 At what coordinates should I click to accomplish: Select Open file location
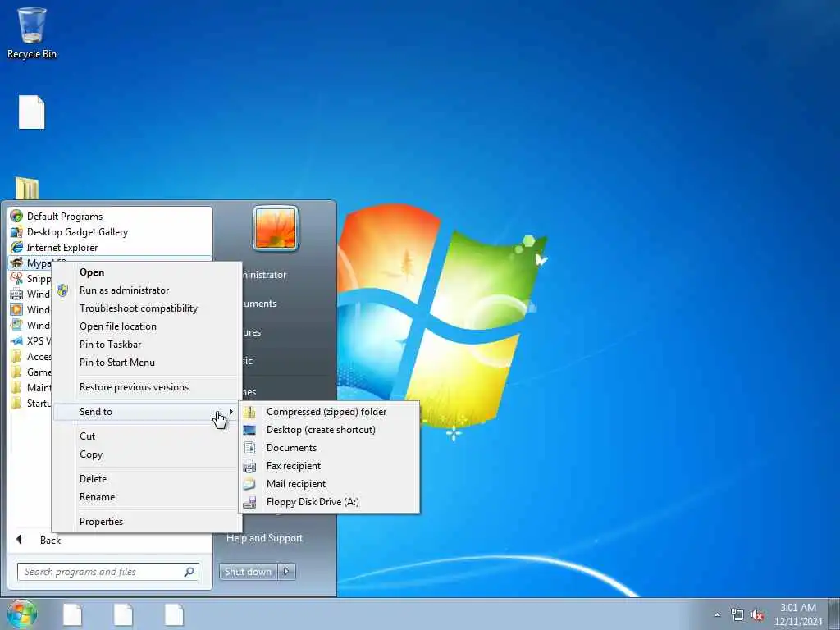[x=118, y=326]
